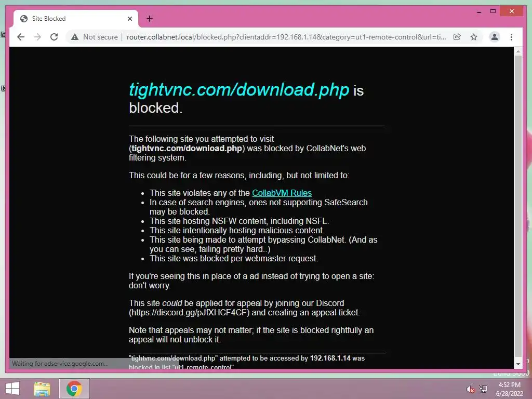
Task: Click the Not secure warning icon
Action: click(x=75, y=37)
